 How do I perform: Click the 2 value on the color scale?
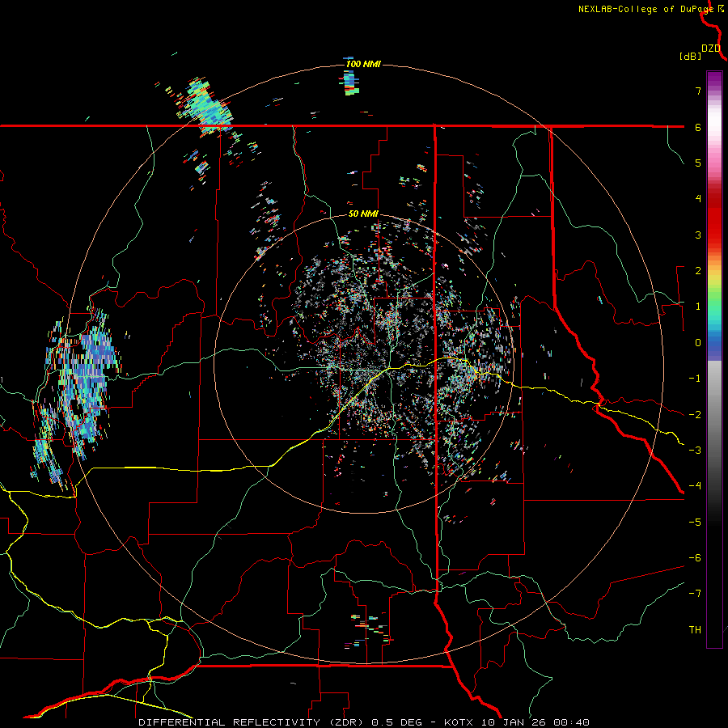pos(698,271)
